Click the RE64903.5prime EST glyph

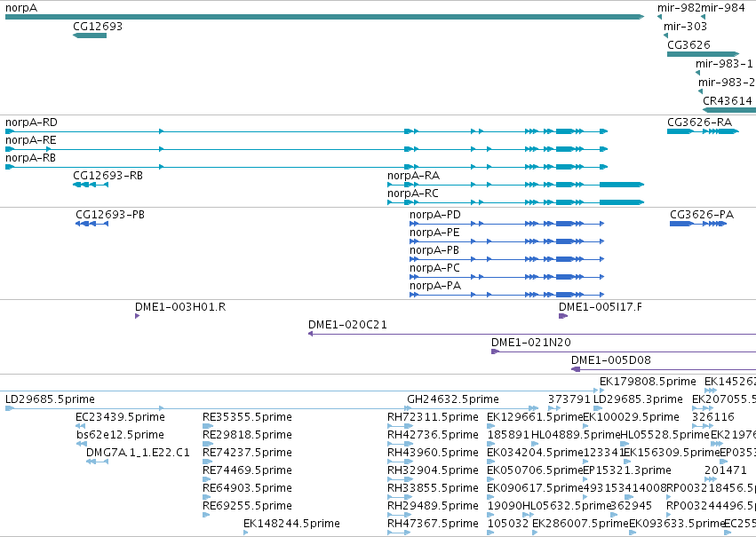(207, 497)
